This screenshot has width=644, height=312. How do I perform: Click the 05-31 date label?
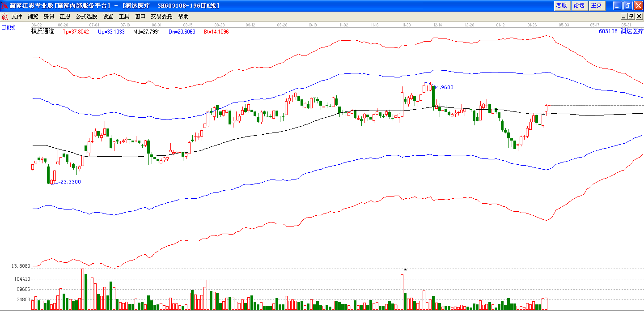(x=626, y=25)
